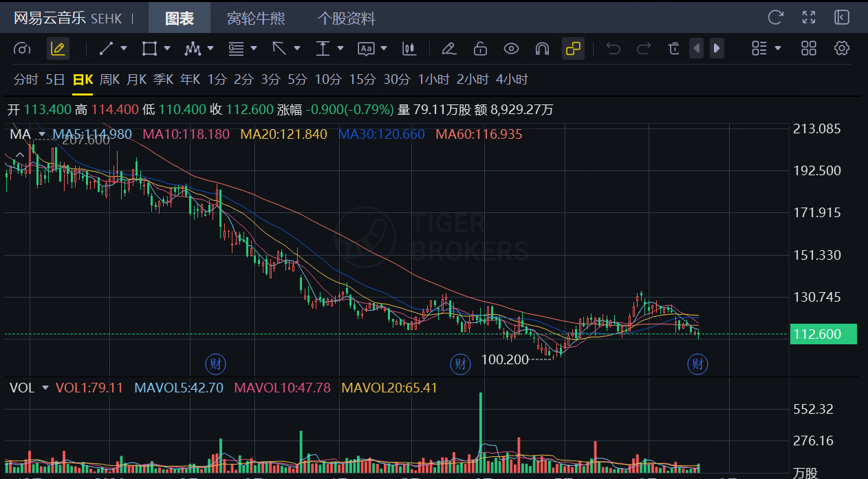Screen dimensions: 868x479
Task: Expand the arrow tool dropdown
Action: tap(297, 49)
